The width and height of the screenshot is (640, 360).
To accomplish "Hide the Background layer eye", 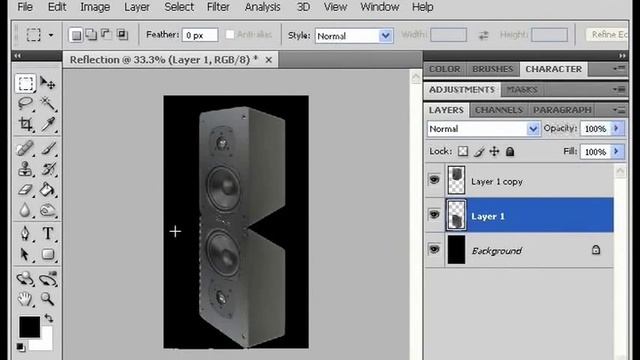I will point(434,249).
